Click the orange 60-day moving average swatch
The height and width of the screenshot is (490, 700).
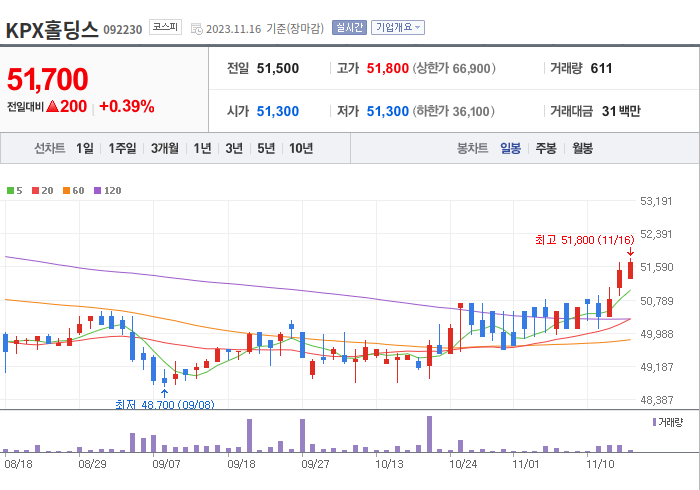(x=67, y=191)
